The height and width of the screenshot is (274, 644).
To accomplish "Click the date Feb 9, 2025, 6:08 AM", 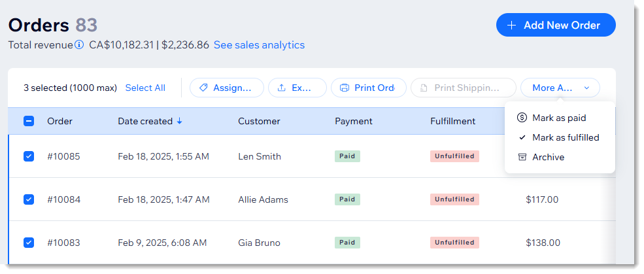I will tap(162, 243).
